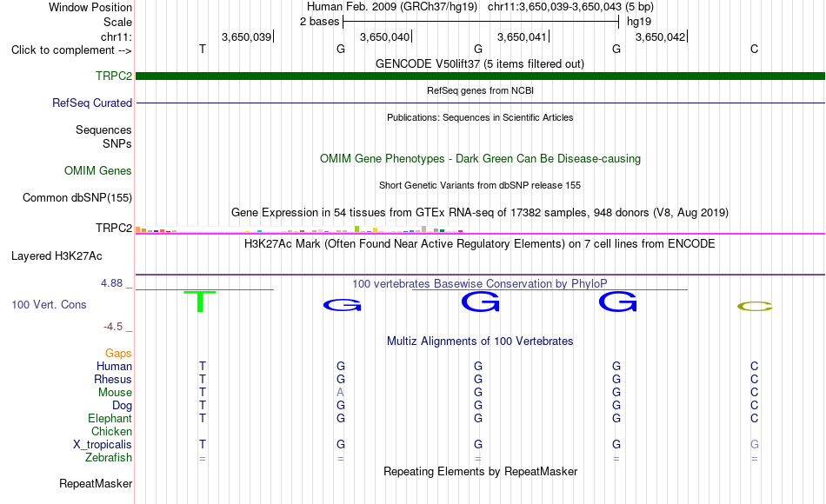Screen dimensions: 826x504
Task: Click the 'Human Feb. 2009 (GRCh37/hg19)' assembly title
Action: pos(392,7)
